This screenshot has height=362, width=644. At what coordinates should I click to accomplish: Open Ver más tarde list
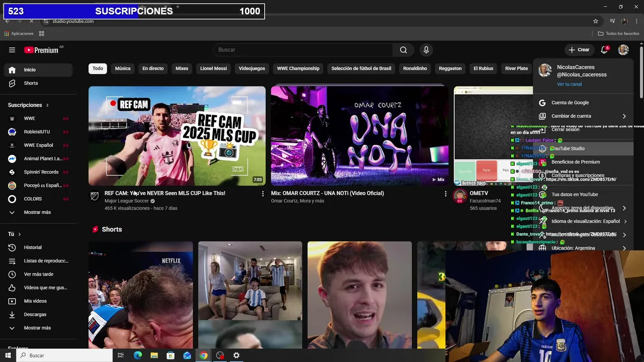38,274
